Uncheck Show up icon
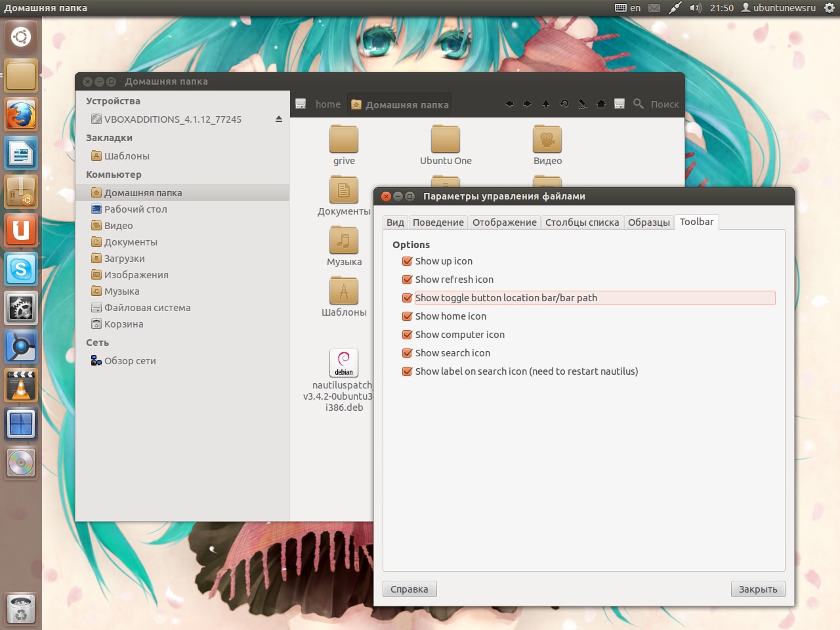This screenshot has height=630, width=840. 408,261
